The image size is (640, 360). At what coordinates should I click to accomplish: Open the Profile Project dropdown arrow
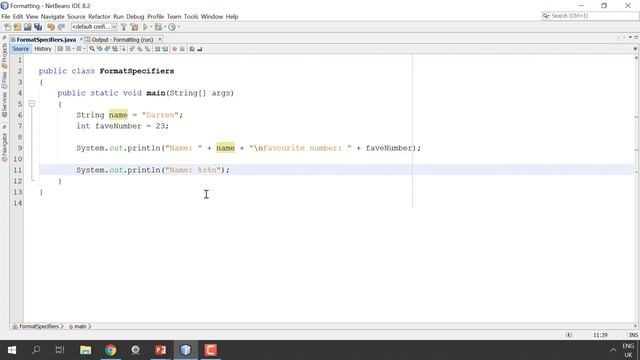tap(178, 27)
